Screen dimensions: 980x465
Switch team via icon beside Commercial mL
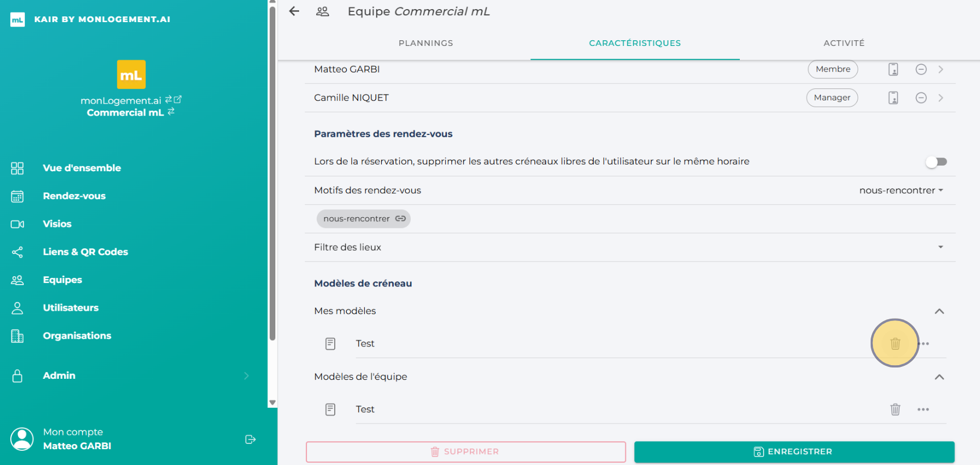[171, 112]
